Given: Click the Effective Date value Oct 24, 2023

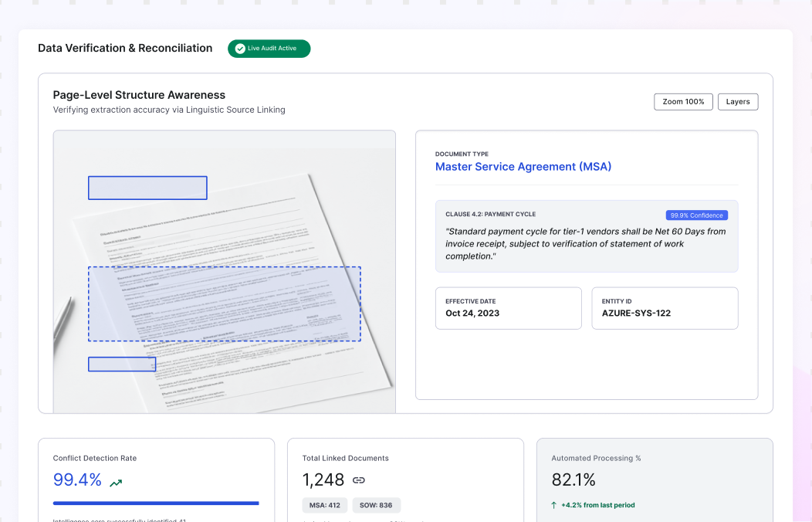Looking at the screenshot, I should pyautogui.click(x=472, y=314).
